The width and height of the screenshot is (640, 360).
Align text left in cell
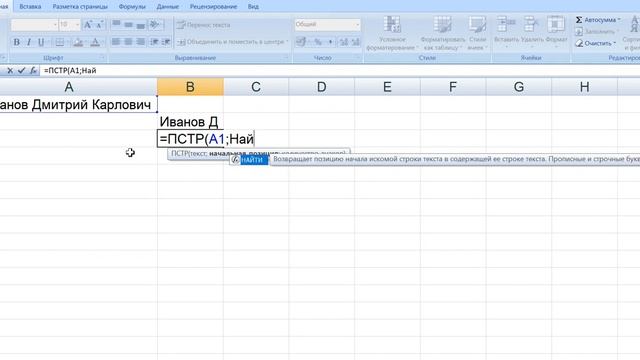[116, 42]
